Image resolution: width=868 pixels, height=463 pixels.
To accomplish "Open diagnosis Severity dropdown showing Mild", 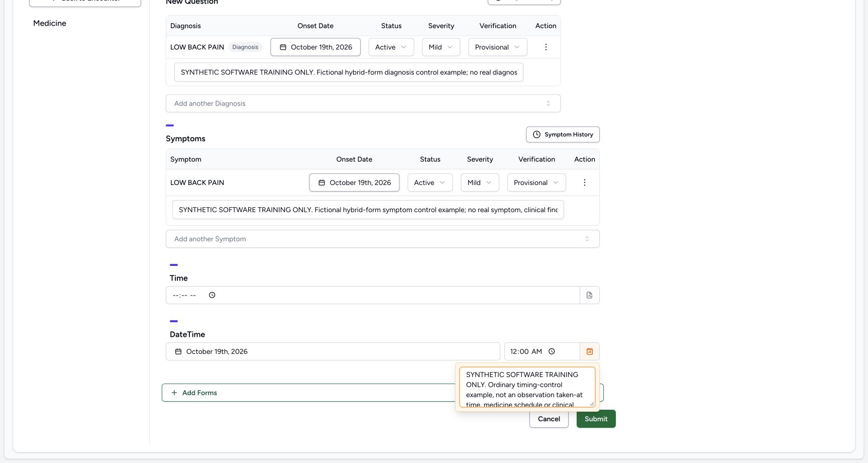I will (x=441, y=47).
